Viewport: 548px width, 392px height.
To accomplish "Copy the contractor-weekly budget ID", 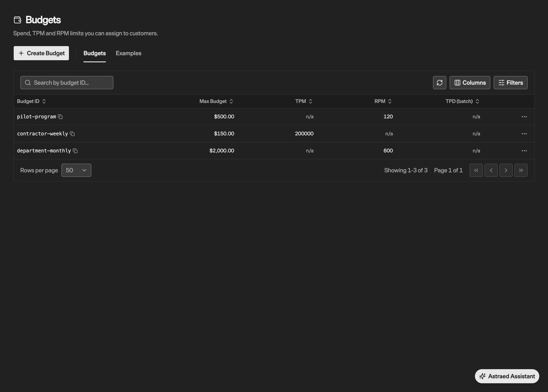I will 72,134.
